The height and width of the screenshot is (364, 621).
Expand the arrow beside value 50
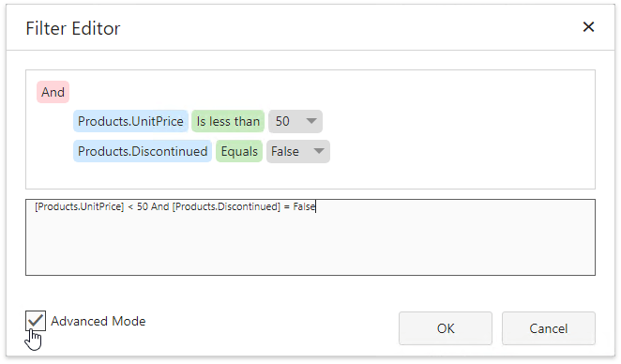click(311, 121)
